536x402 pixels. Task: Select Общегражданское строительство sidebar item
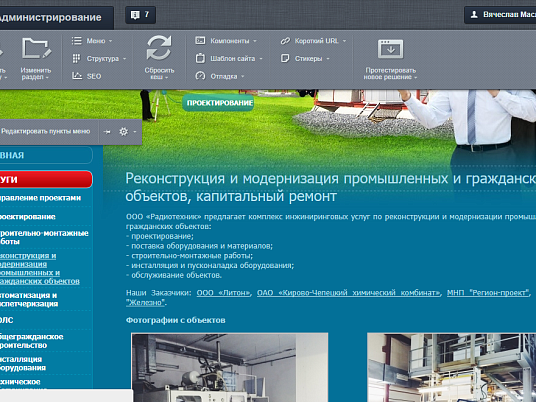[31, 341]
